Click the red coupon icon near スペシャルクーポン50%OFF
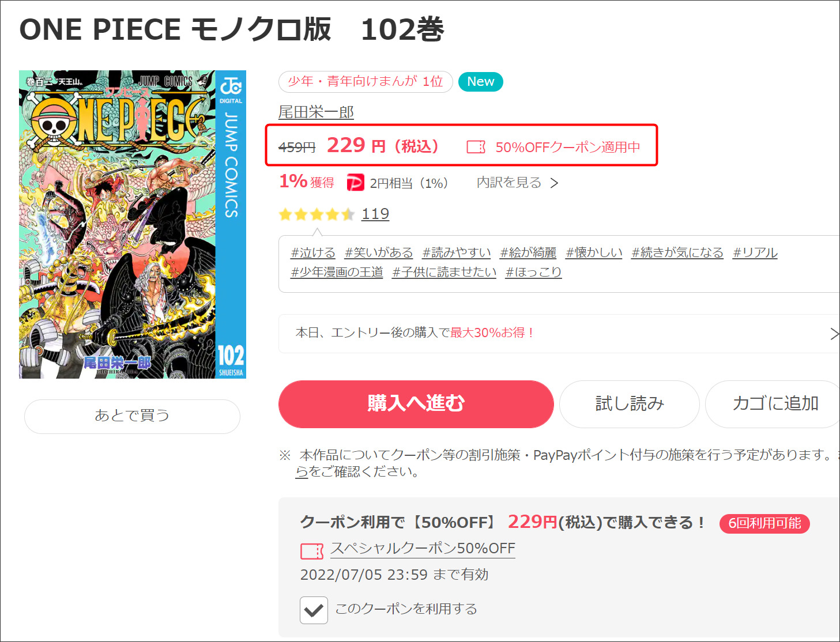The image size is (840, 642). click(x=312, y=551)
